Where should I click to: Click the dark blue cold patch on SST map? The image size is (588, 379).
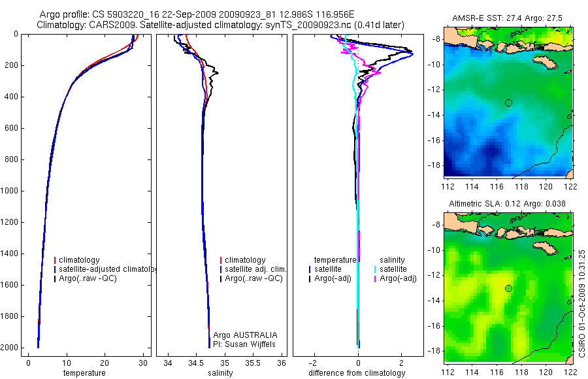tap(491, 151)
